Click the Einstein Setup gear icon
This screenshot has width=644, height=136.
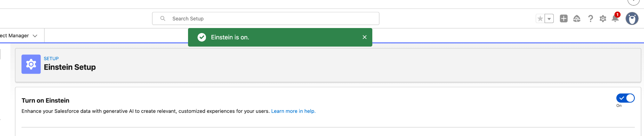tap(31, 64)
